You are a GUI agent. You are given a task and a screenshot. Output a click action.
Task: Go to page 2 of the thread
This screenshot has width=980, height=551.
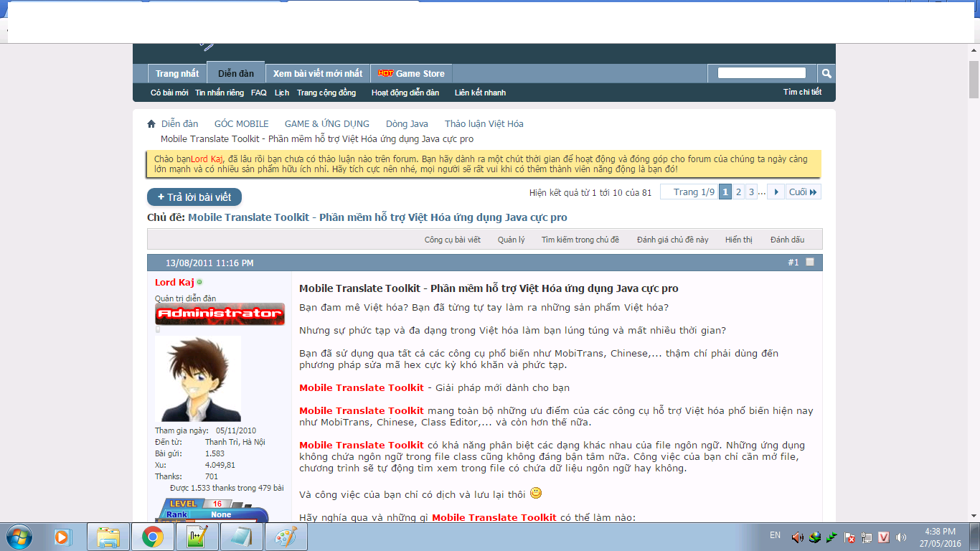coord(738,192)
